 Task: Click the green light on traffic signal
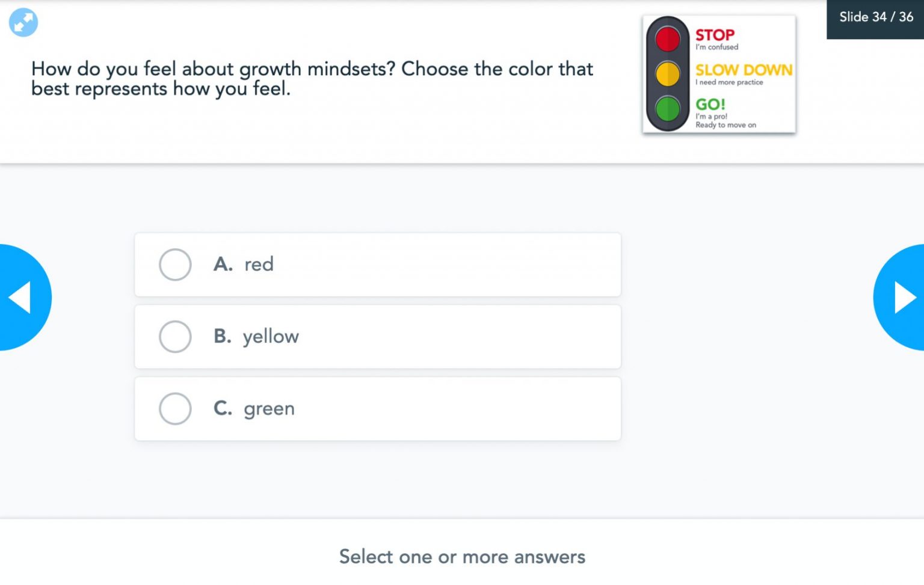coord(668,109)
